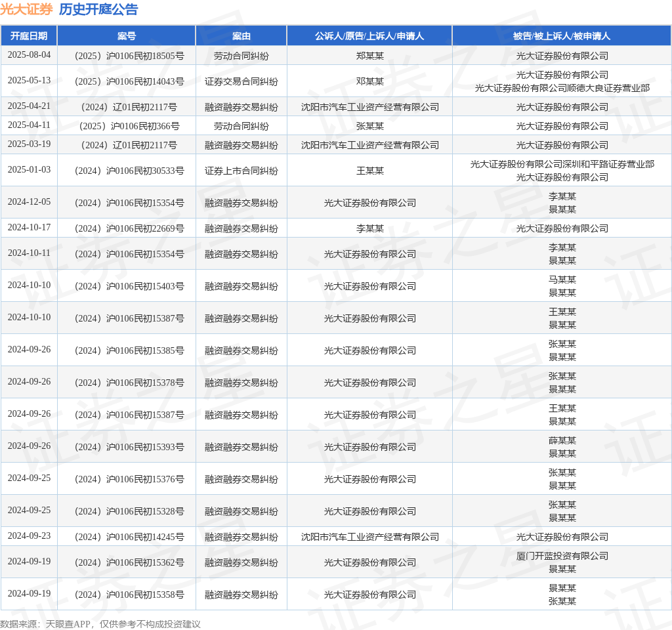Viewport: 672px width, 630px height.
Task: Click defendant 光大证券股份有限公司深圳和平路证券营业部
Action: [x=562, y=164]
